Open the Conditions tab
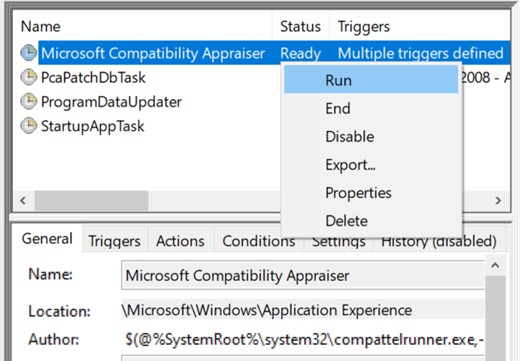Screen dimensions: 520x361 point(259,241)
